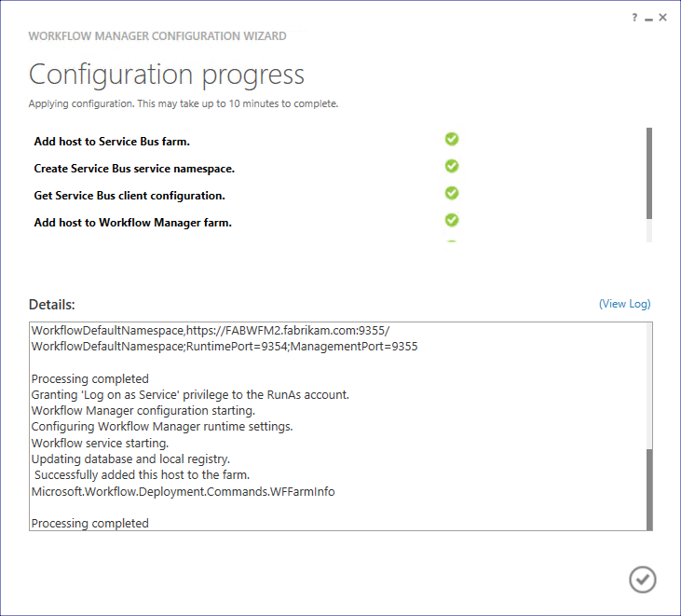
Task: Click 'Successfully added this host to the farm.' line
Action: pos(142,475)
